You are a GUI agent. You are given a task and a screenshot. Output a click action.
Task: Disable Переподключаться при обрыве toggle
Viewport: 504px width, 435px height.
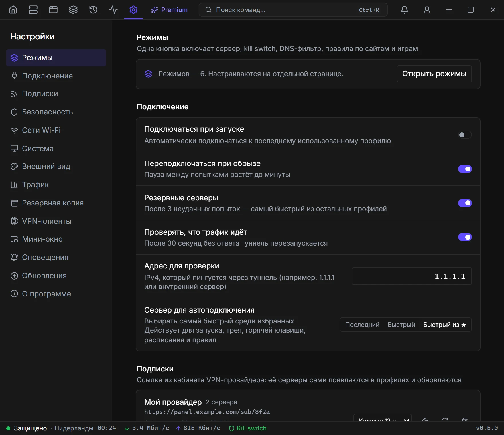point(465,169)
